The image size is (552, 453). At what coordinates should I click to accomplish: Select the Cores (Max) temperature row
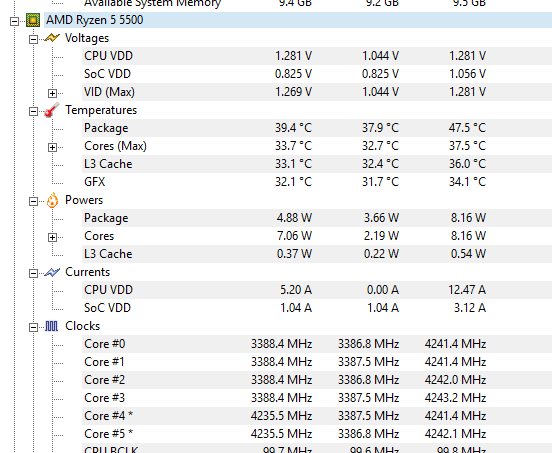coord(317,146)
